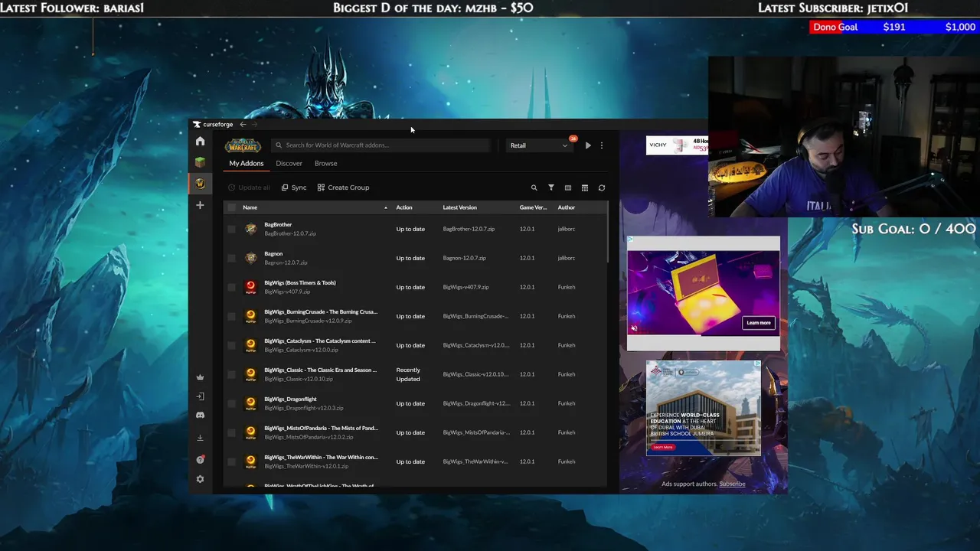The height and width of the screenshot is (551, 980).
Task: Check the Bagnon row checkbox
Action: point(231,258)
